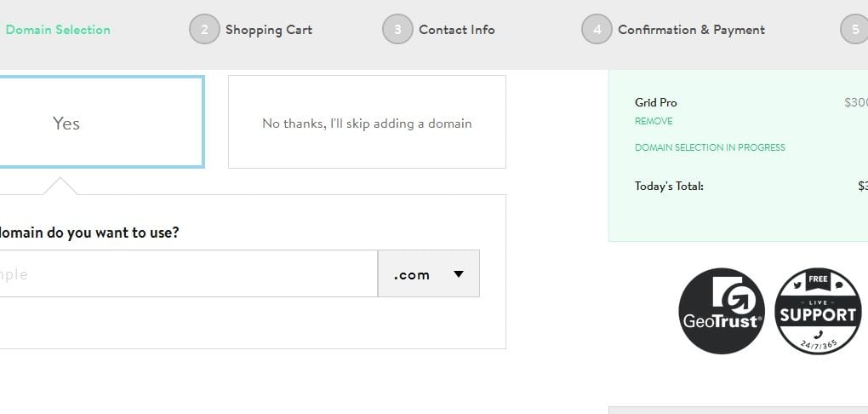Image resolution: width=868 pixels, height=414 pixels.
Task: Click the black dropdown arrow beside .com
Action: 459,274
